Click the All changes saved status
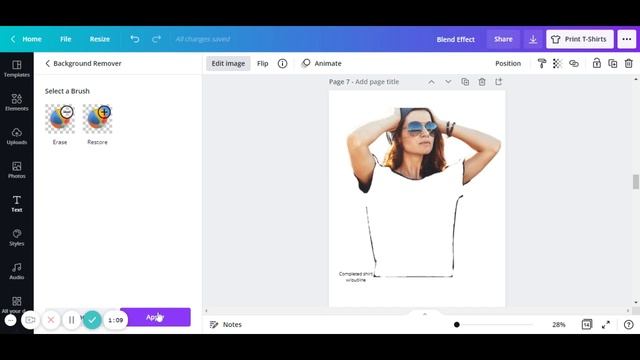The width and height of the screenshot is (640, 360). coord(203,39)
